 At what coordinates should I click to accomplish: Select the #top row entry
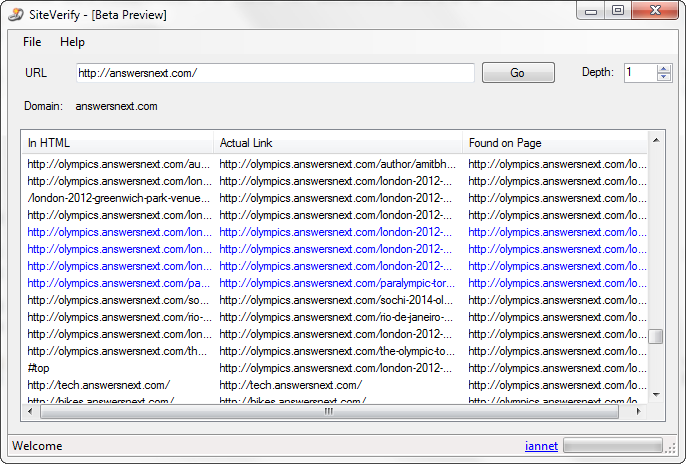(x=38, y=368)
